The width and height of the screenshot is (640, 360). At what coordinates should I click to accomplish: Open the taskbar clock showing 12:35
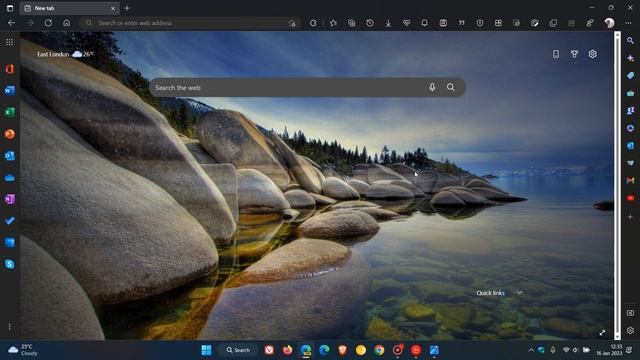[609, 350]
